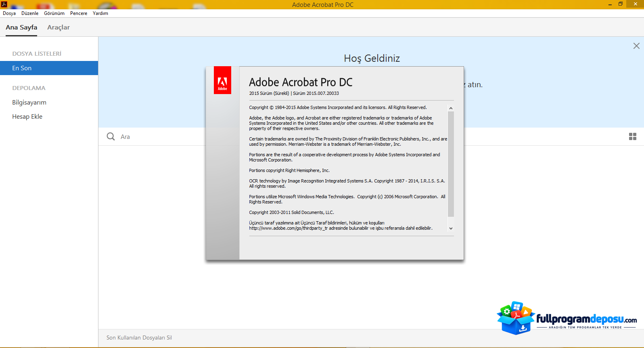The image size is (644, 348).
Task: Open the Dosya menu
Action: click(x=9, y=13)
